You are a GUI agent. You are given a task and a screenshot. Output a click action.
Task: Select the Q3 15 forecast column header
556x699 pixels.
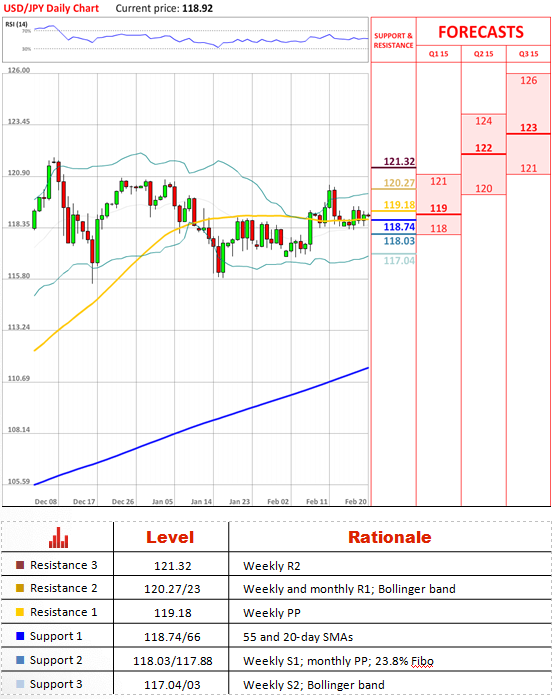point(528,54)
